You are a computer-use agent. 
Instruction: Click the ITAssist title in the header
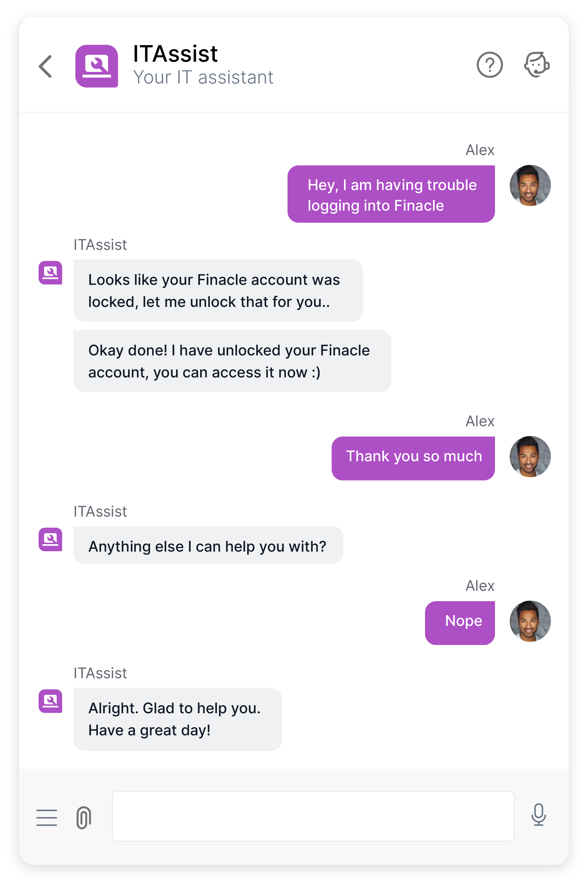[176, 54]
